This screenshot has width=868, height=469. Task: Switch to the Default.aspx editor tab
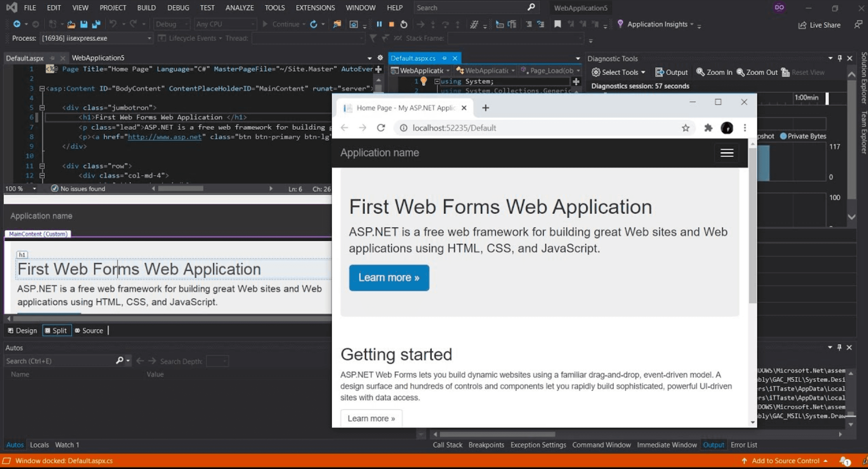point(25,58)
